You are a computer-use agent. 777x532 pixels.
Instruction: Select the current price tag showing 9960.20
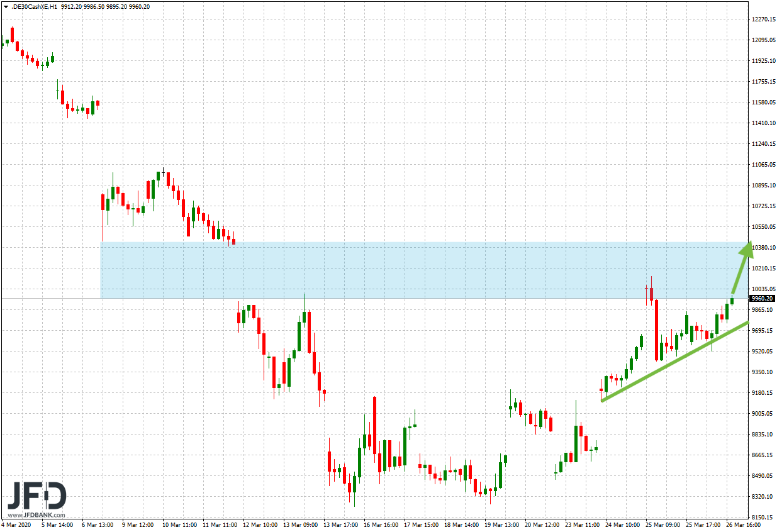763,299
